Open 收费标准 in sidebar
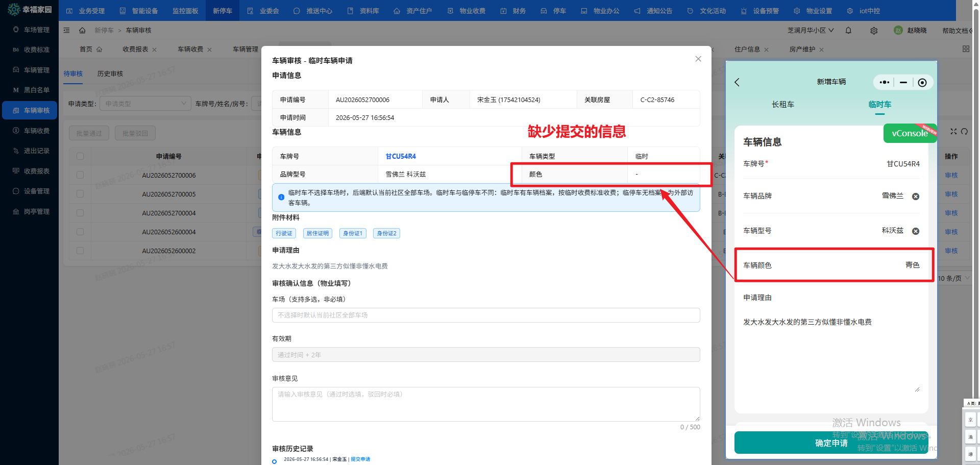980x465 pixels. coord(31,50)
